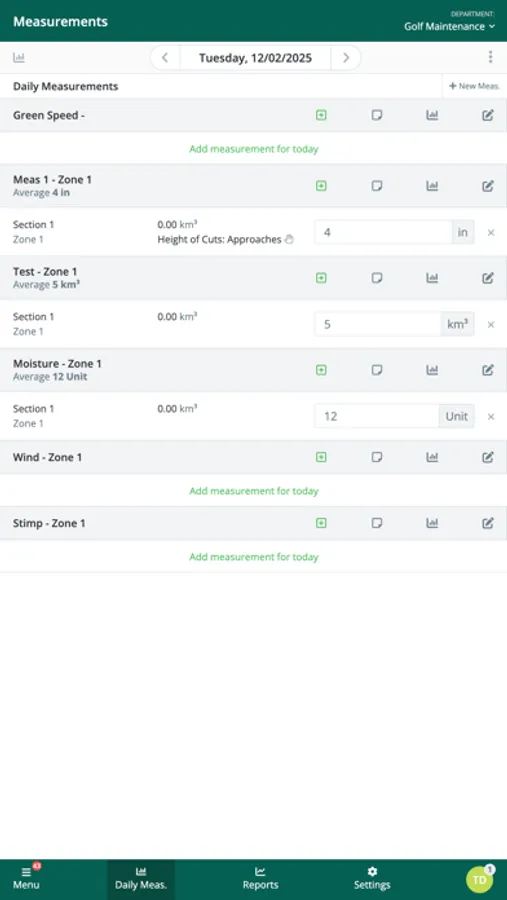Click the New Meas. button
The image size is (507, 900).
(474, 86)
